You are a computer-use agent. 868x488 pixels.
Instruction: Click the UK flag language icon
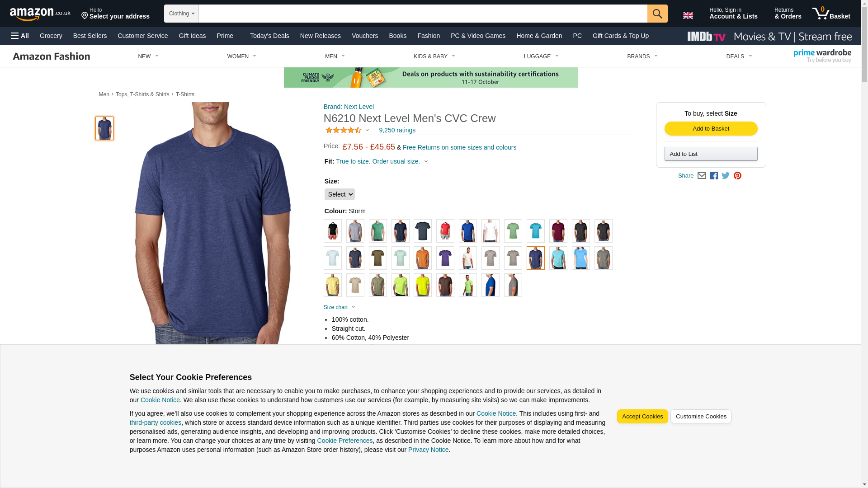tap(688, 15)
